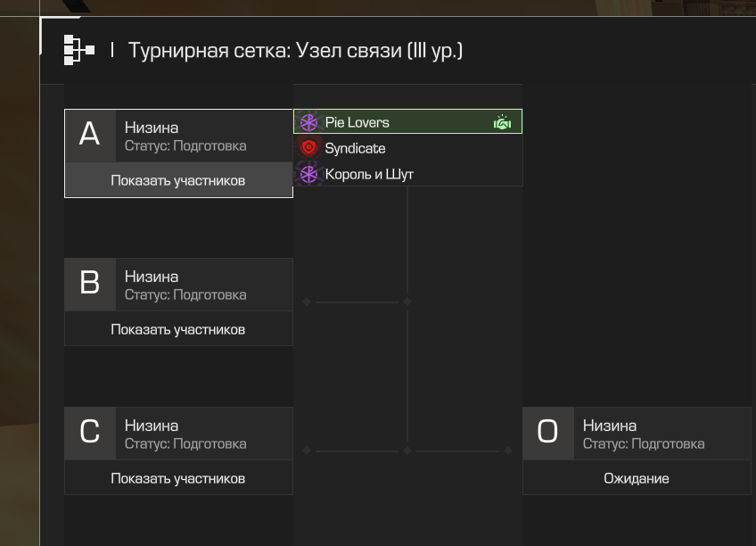756x546 pixels.
Task: Click group A status Подготовка text
Action: click(185, 145)
